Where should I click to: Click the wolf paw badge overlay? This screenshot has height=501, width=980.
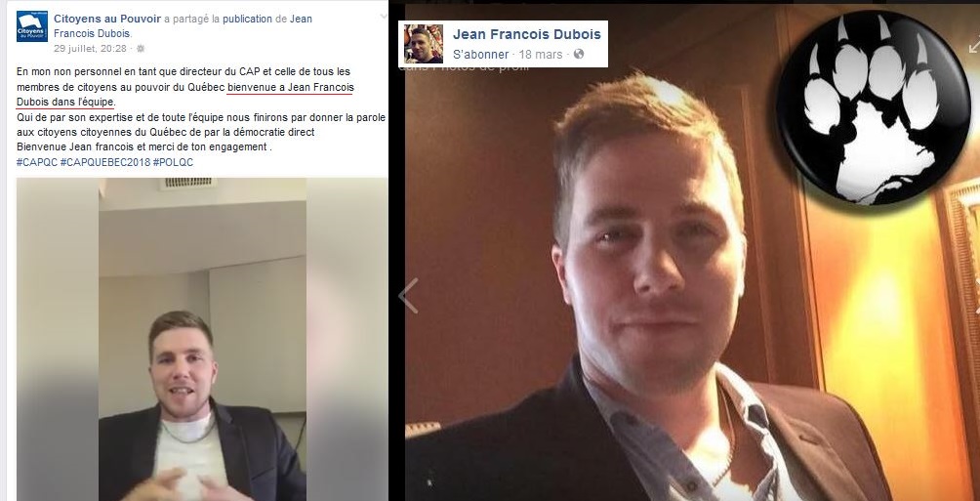tap(873, 107)
